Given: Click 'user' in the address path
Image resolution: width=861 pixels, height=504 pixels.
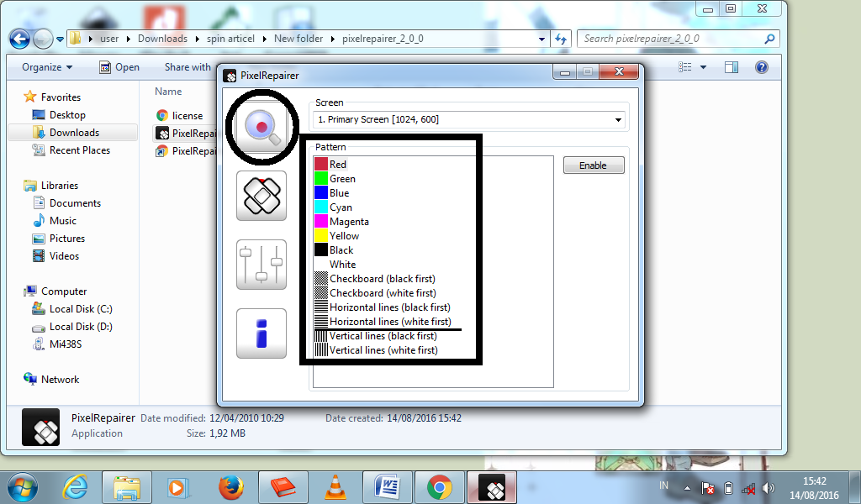Looking at the screenshot, I should pyautogui.click(x=109, y=39).
